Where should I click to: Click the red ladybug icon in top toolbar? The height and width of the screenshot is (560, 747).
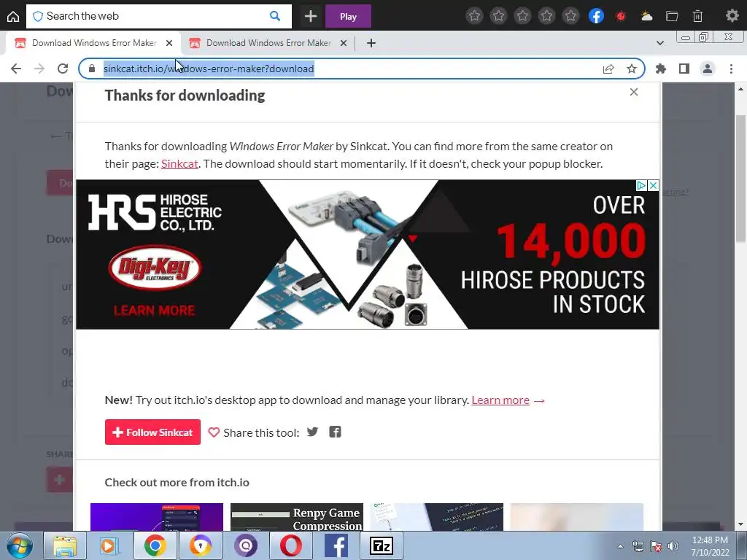point(620,16)
